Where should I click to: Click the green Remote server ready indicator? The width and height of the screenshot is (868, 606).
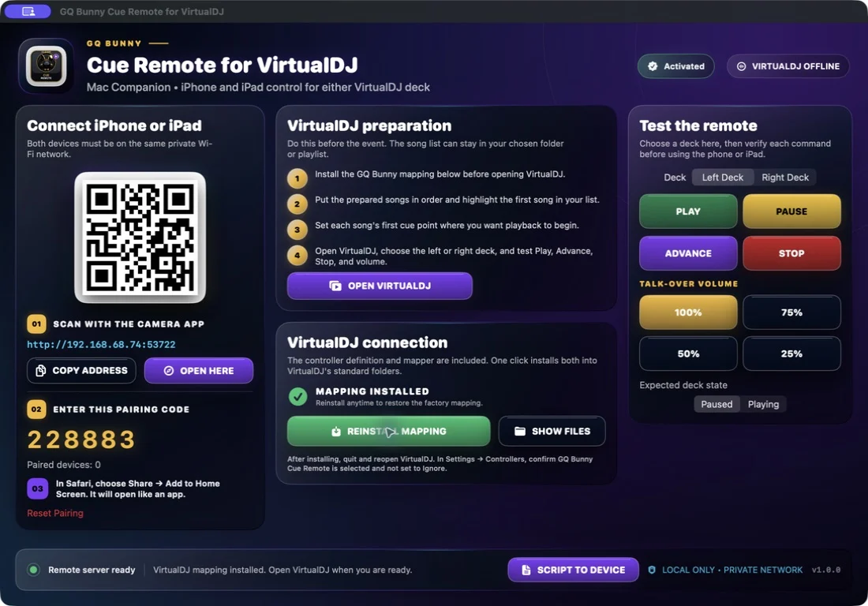34,570
